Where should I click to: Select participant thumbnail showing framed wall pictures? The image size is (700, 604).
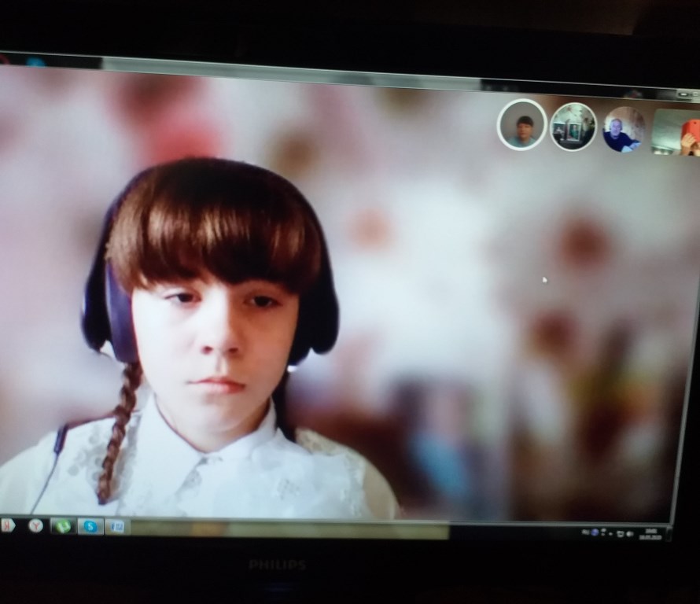[x=573, y=127]
